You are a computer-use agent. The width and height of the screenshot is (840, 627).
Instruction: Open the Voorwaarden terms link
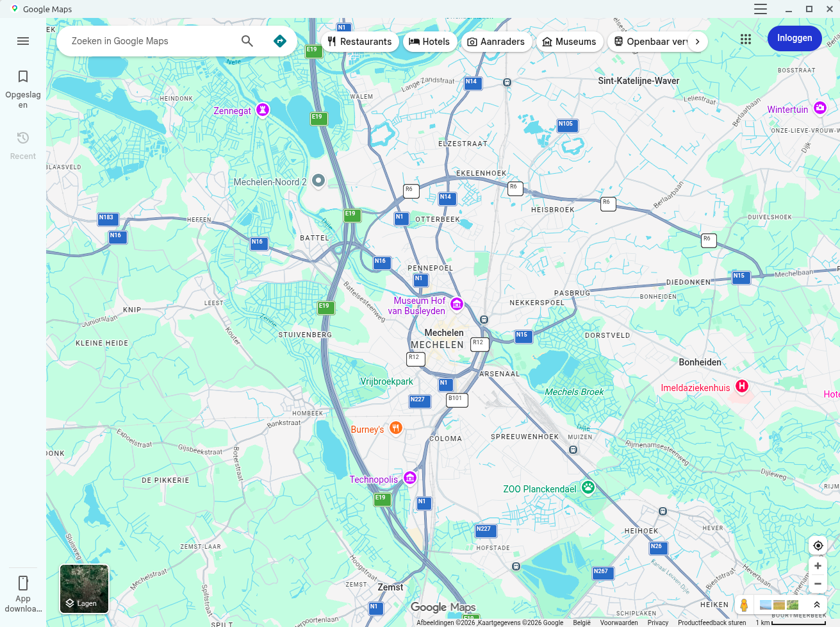click(619, 623)
